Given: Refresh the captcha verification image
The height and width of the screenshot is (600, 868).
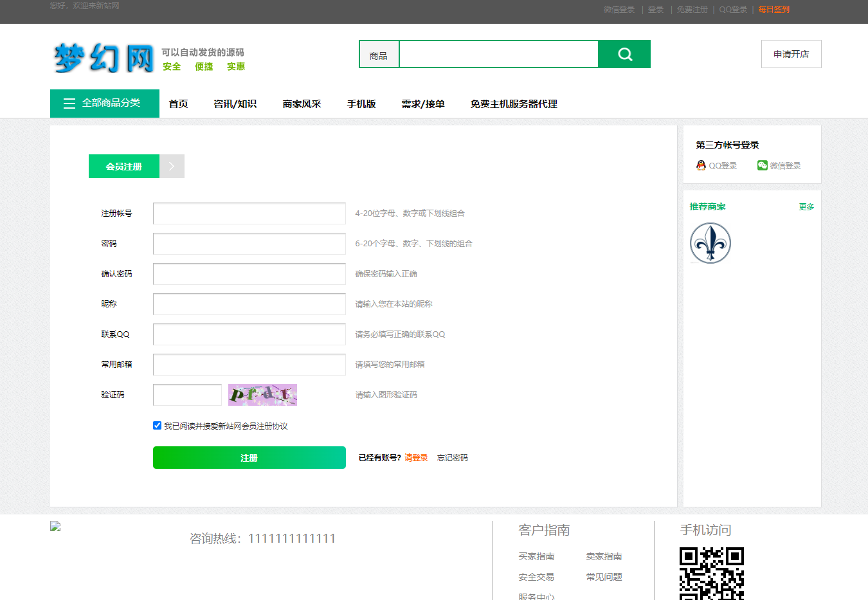Looking at the screenshot, I should tap(262, 395).
